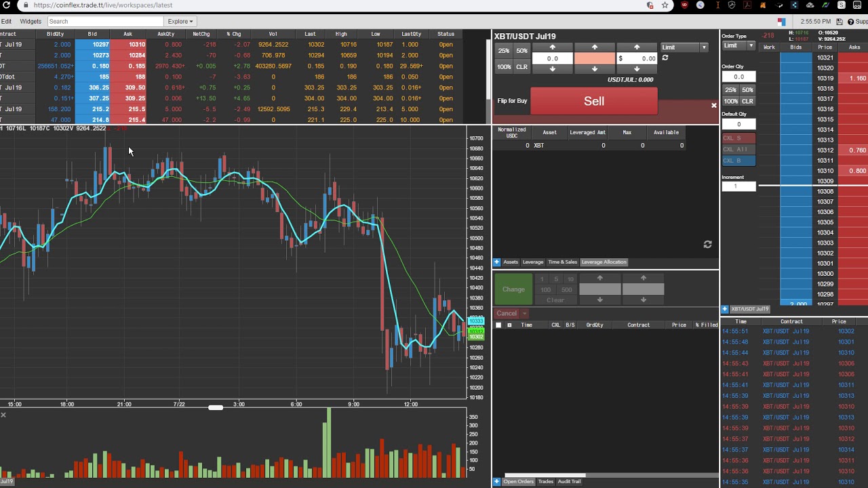Image resolution: width=868 pixels, height=488 pixels.
Task: Click the refresh icon beside the Limit dropdown
Action: coord(665,58)
